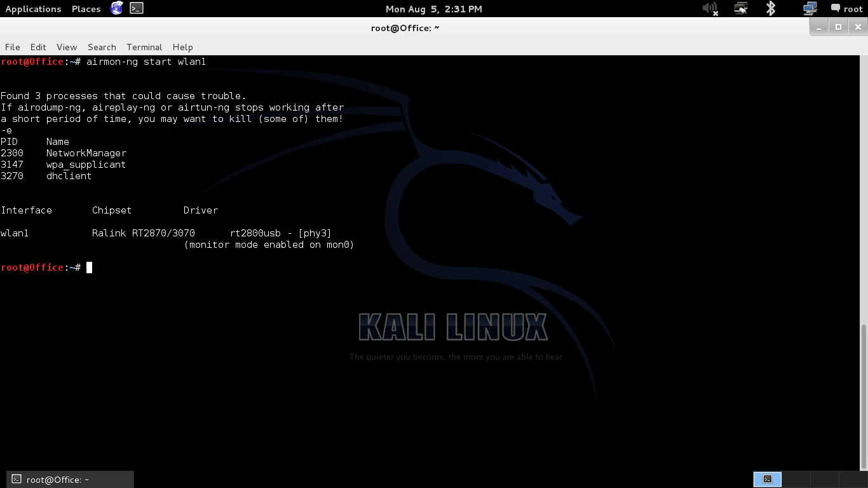Click 'Found 3 processes that could cause trouble.'

coord(123,96)
